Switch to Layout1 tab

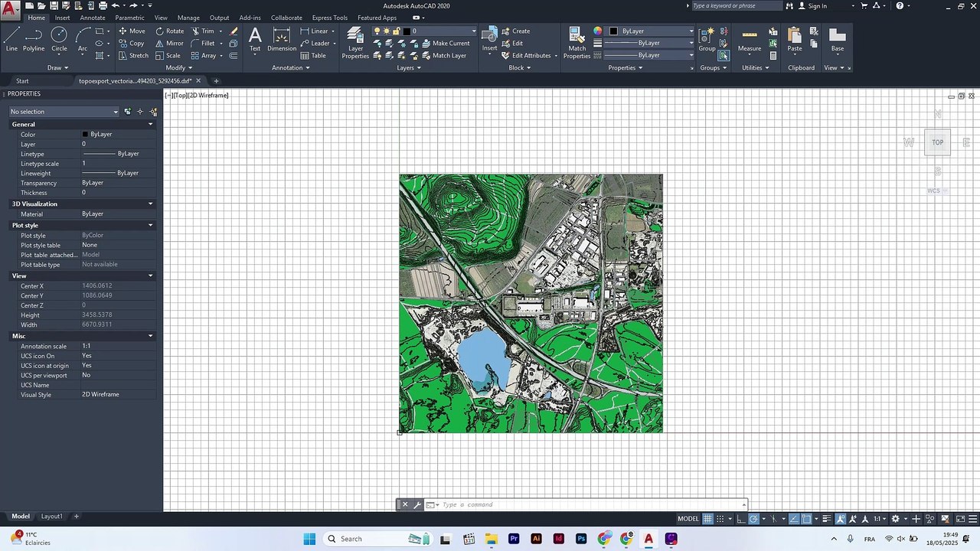pos(51,517)
